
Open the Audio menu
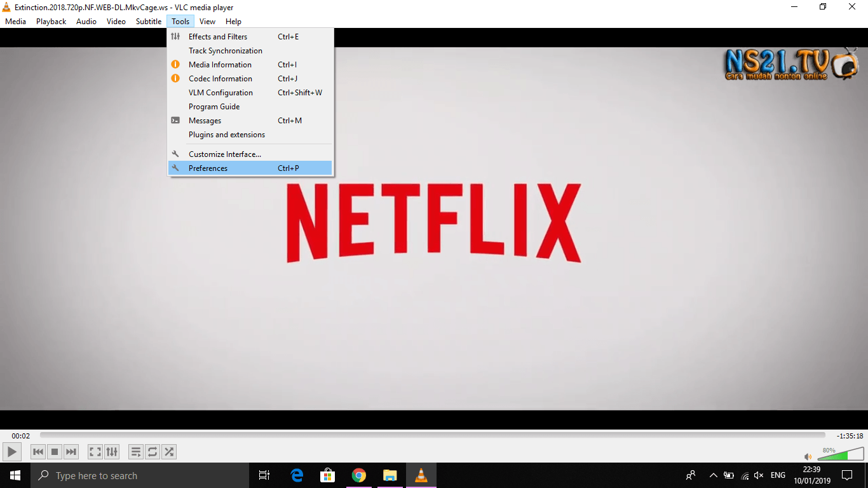(86, 22)
